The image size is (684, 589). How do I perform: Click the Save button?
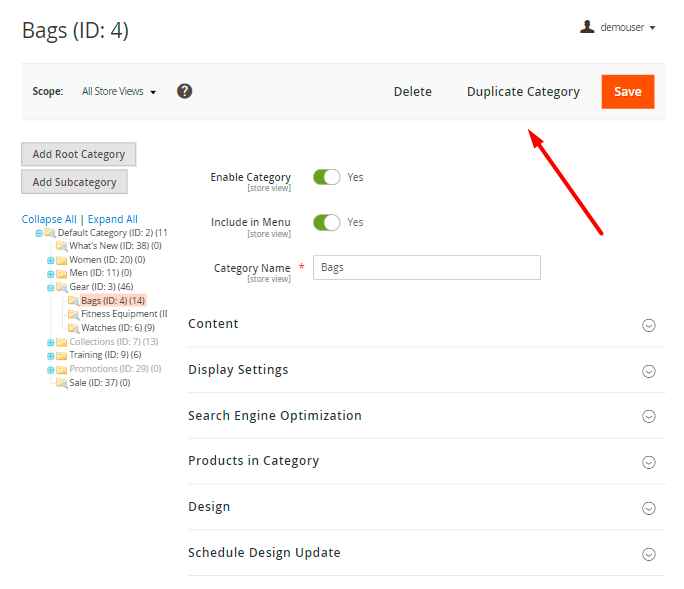[627, 92]
